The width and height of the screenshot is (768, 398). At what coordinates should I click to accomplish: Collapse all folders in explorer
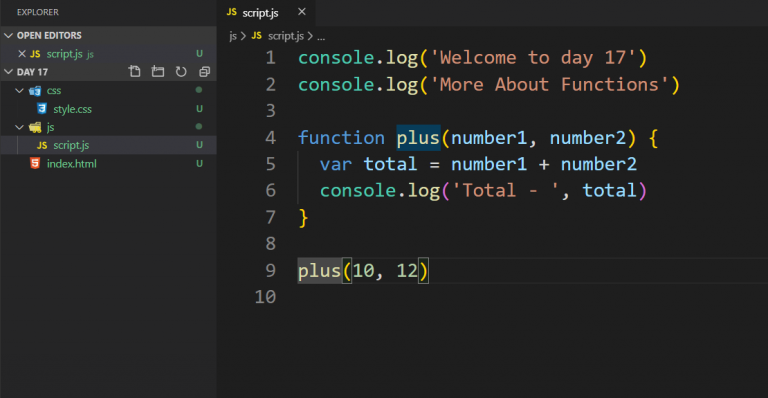pos(204,71)
